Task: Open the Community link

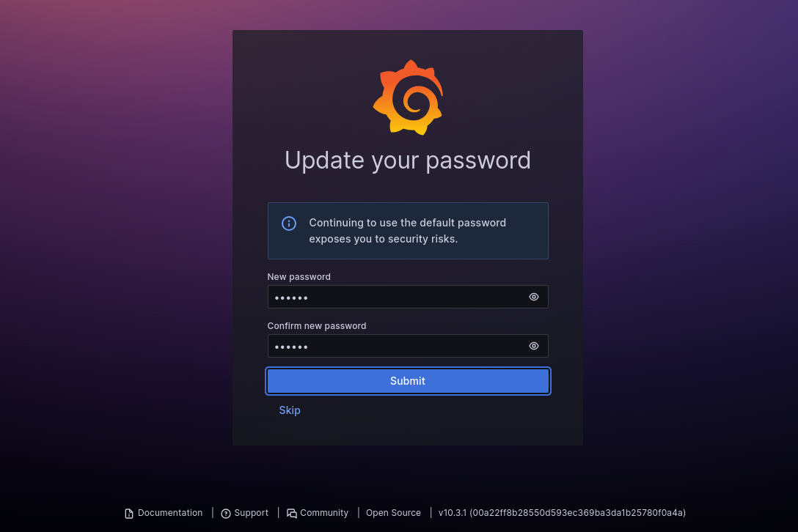Action: coord(324,513)
